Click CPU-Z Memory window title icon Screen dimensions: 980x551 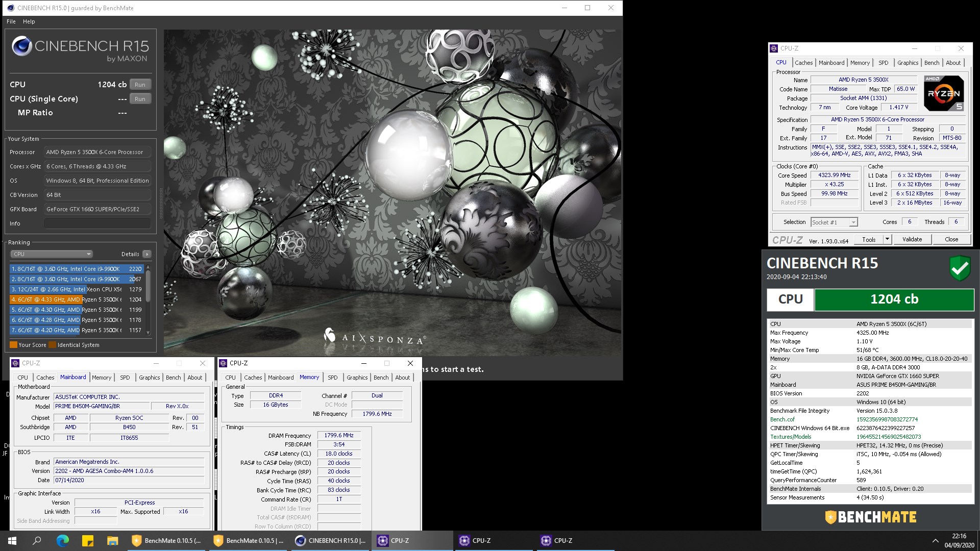pos(223,363)
